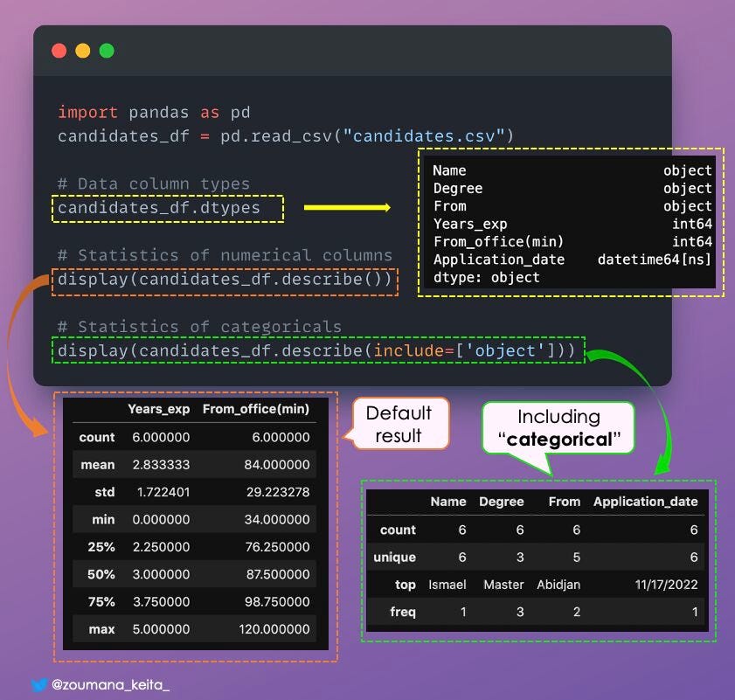
Task: Click top From value 'Abidjan'
Action: coord(558,585)
